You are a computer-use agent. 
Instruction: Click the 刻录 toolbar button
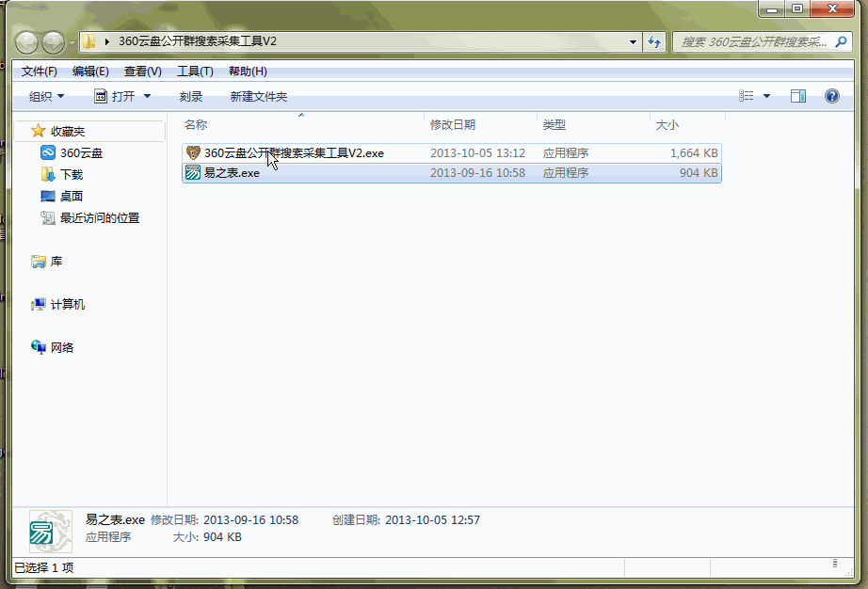click(x=191, y=97)
